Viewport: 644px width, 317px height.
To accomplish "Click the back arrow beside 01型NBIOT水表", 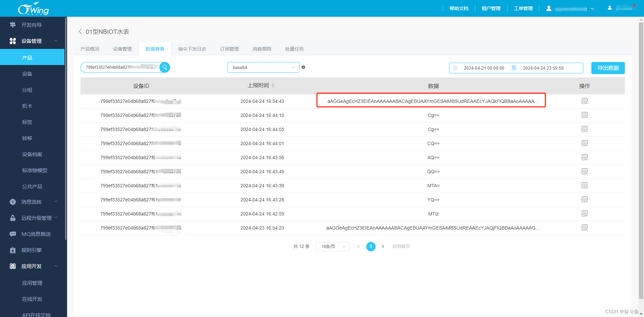I will pyautogui.click(x=80, y=31).
